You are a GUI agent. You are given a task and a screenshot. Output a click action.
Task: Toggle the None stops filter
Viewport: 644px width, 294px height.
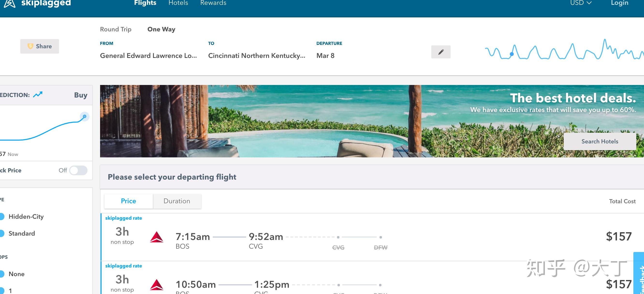coord(2,274)
